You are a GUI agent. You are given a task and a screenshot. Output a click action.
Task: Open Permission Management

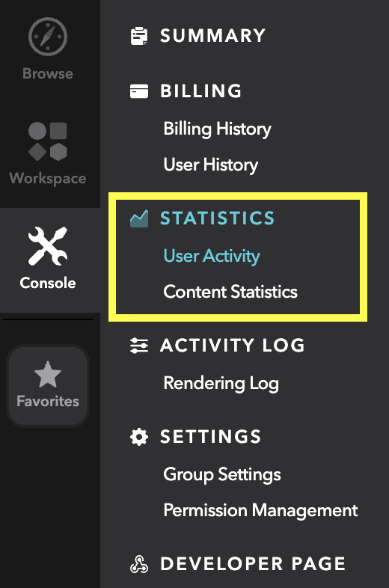[x=261, y=510]
